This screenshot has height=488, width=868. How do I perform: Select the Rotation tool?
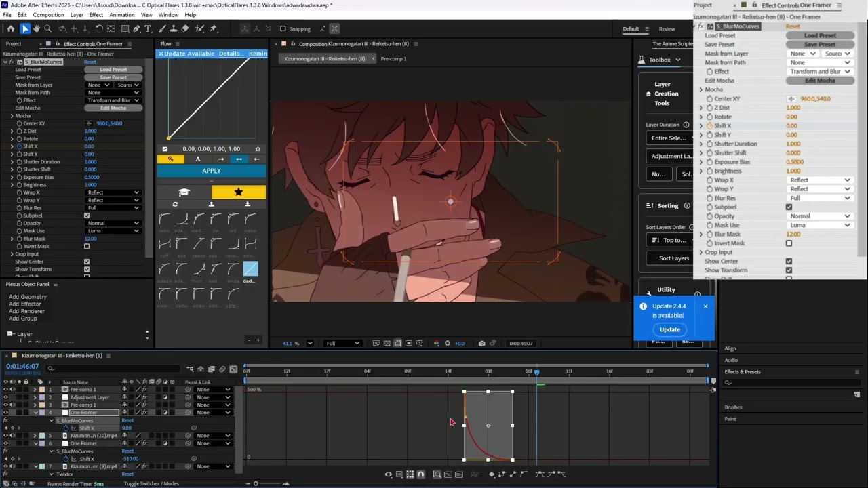coord(99,28)
